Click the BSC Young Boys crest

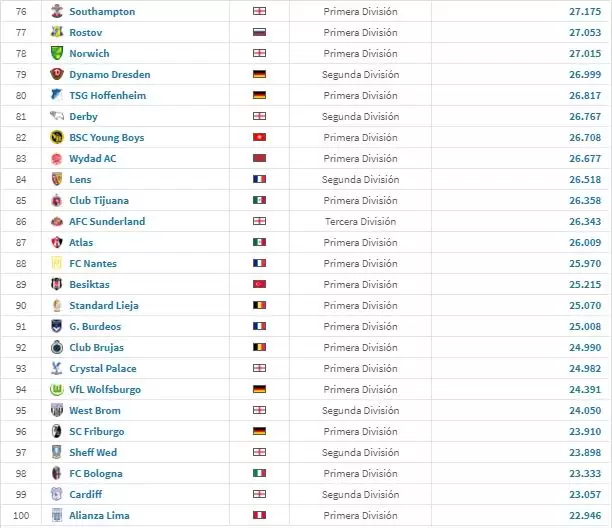tap(56, 137)
